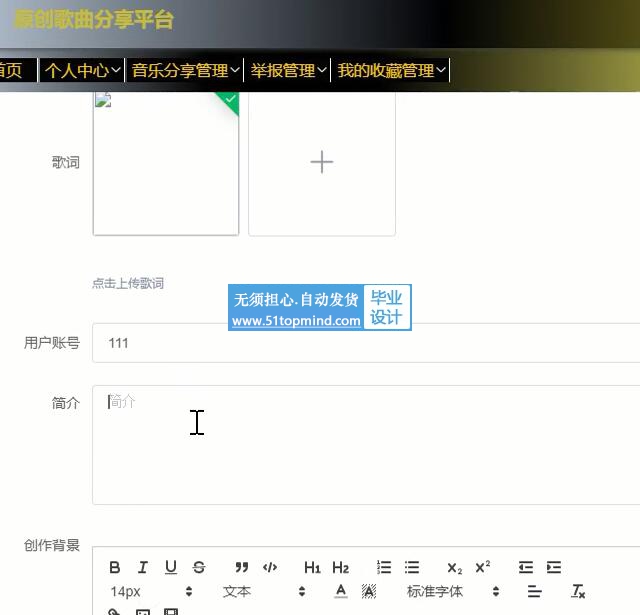Toggle italic formatting in editor toolbar
640x615 pixels.
coord(143,567)
